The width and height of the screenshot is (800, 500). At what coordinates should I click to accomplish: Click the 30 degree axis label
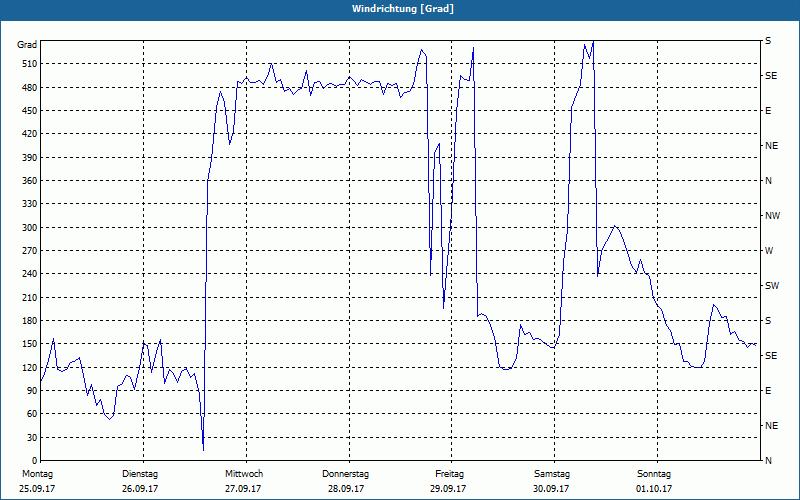[x=32, y=437]
